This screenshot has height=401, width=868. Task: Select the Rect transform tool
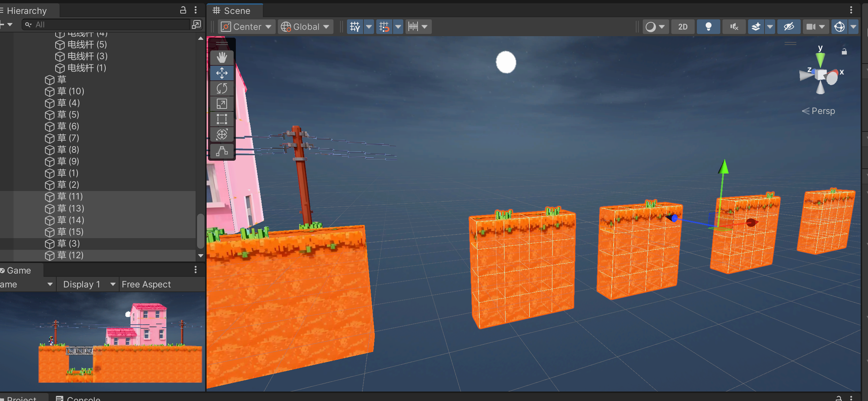(x=222, y=119)
